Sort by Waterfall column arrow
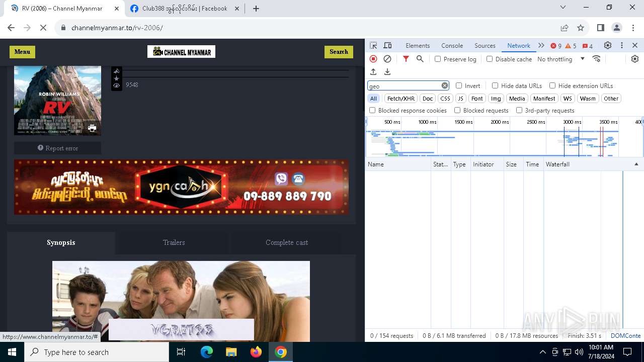Screen dimensions: 644x362 (636, 164)
